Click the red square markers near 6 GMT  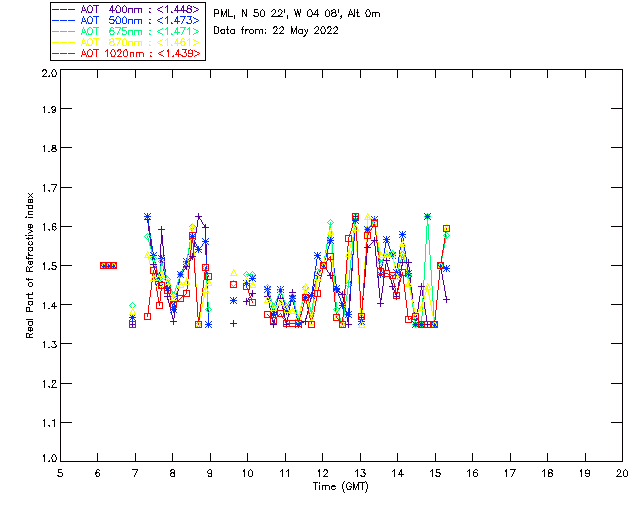click(109, 266)
